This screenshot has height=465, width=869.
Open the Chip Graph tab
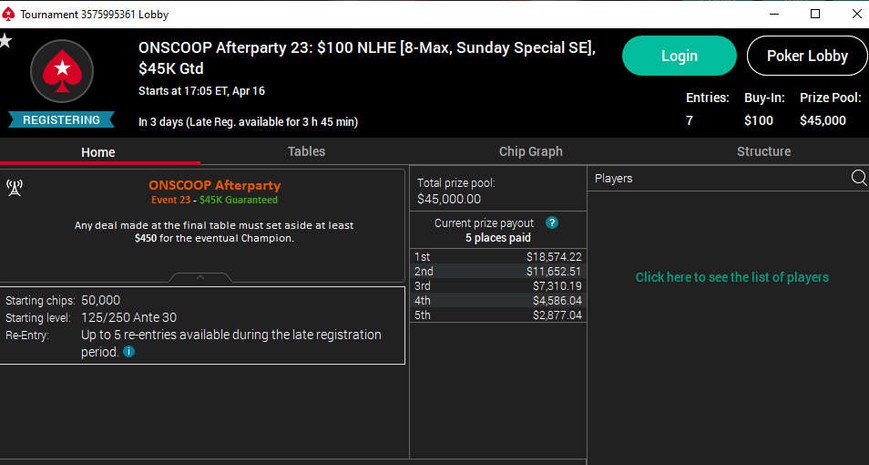click(530, 152)
